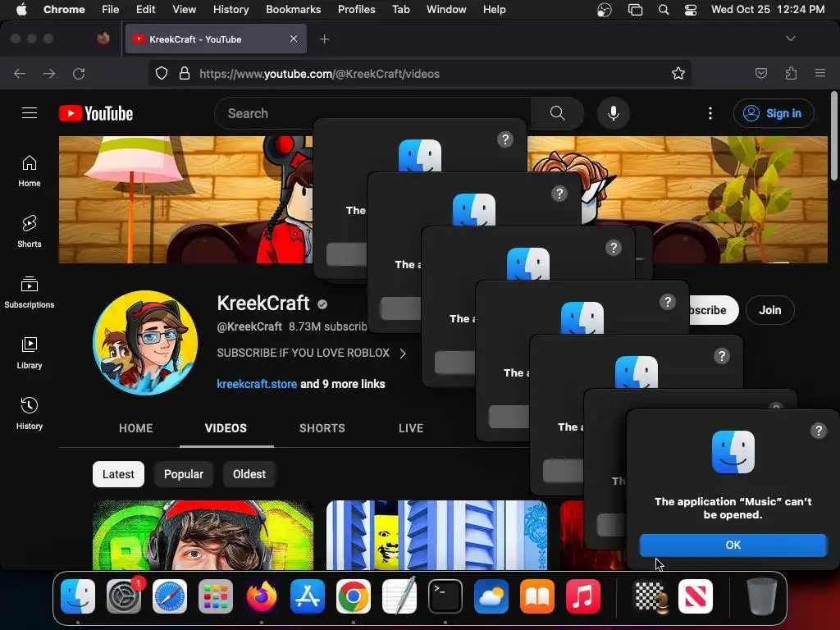This screenshot has height=630, width=840.
Task: Open the first green video thumbnail
Action: click(203, 535)
